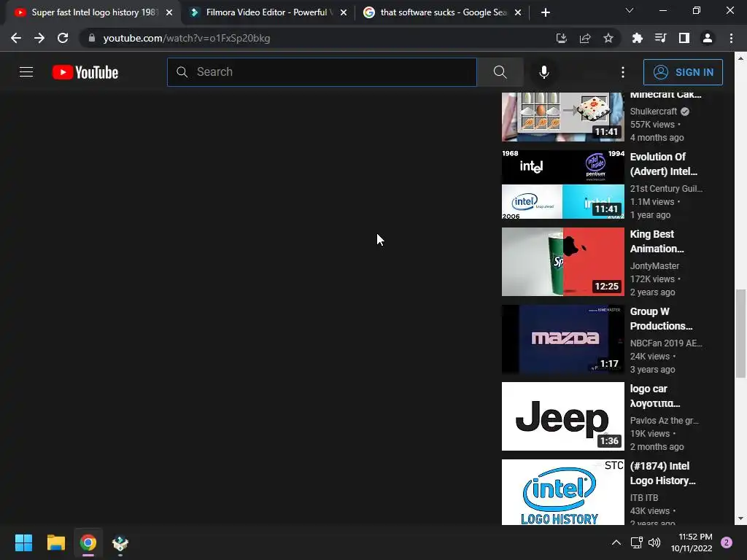Open the YouTube guide hamburger menu
The width and height of the screenshot is (747, 560).
26,72
